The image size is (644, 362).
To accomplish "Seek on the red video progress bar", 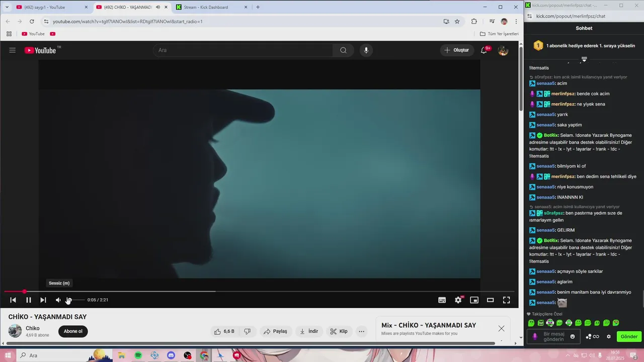I will pyautogui.click(x=259, y=292).
